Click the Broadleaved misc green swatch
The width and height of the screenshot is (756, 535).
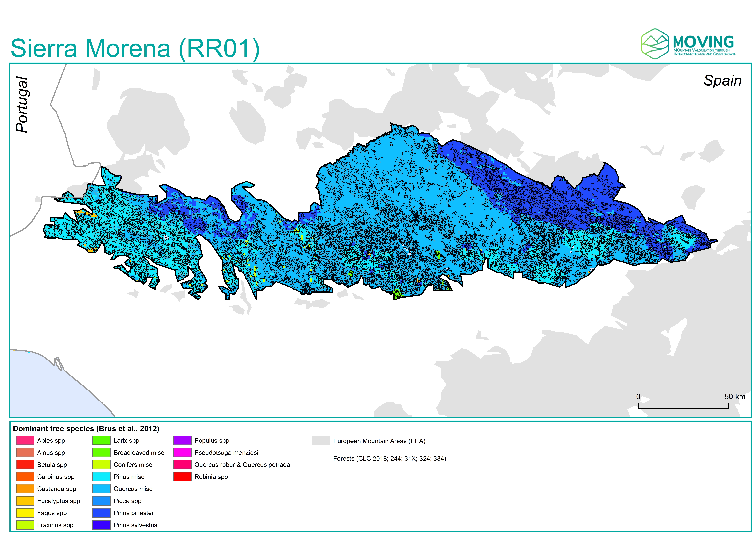[x=101, y=453]
